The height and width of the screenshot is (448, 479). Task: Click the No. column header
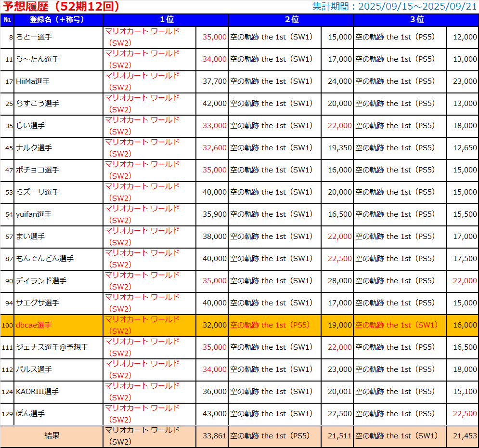tap(7, 20)
